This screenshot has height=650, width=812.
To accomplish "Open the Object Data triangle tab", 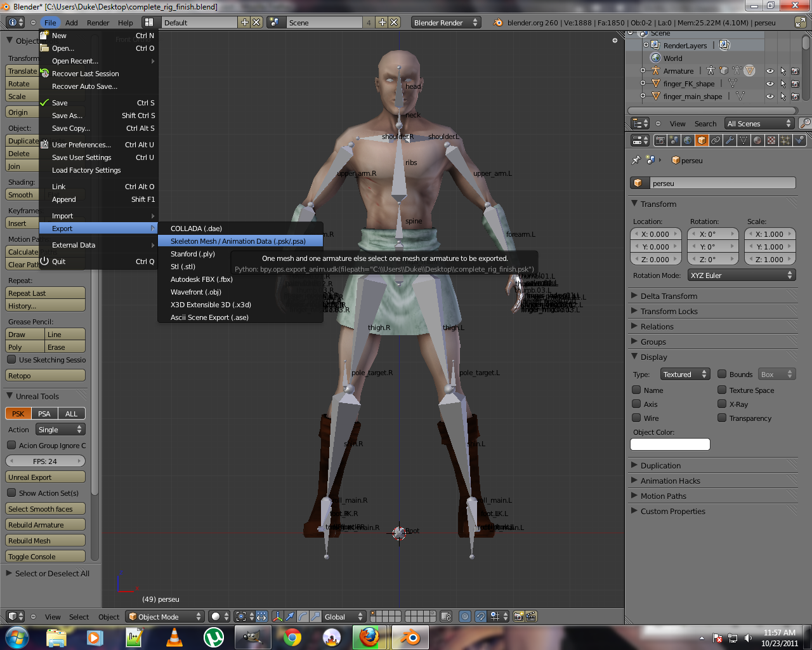I will tap(743, 140).
